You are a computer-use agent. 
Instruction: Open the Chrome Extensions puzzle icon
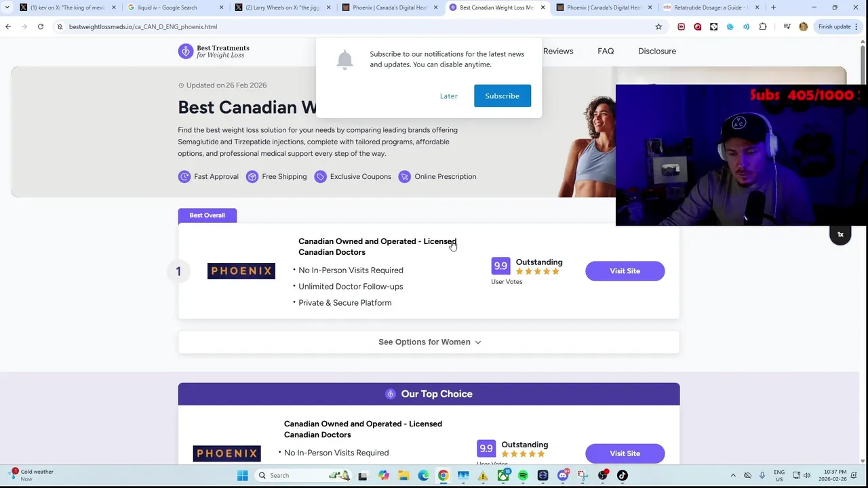763,26
